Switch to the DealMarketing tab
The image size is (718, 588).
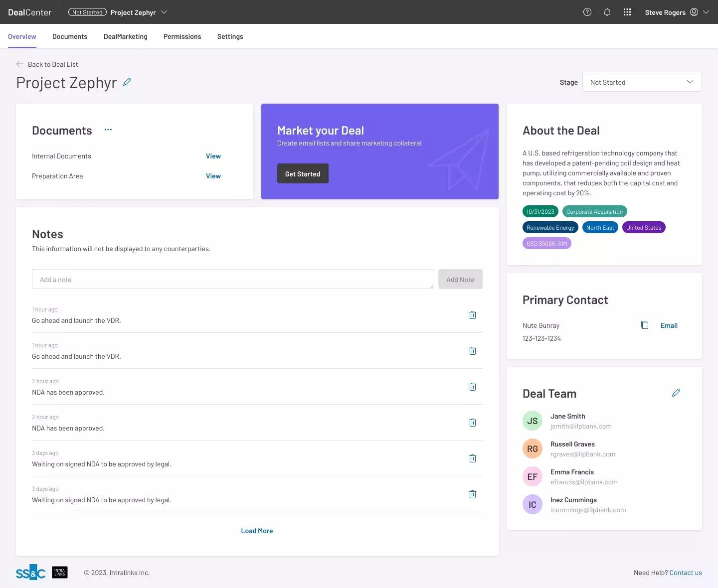tap(126, 36)
